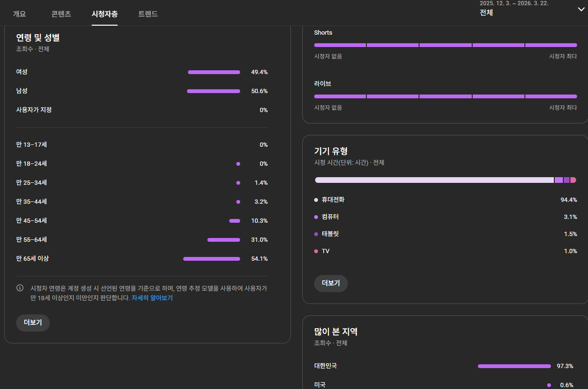Click the info icon beside the viewer age note
The height and width of the screenshot is (389, 588).
(20, 288)
